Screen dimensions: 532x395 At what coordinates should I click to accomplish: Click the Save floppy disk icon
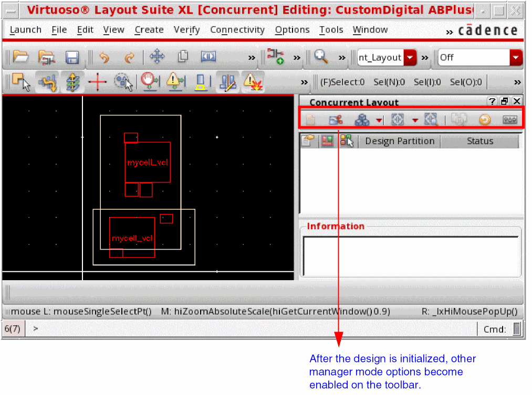[x=72, y=57]
